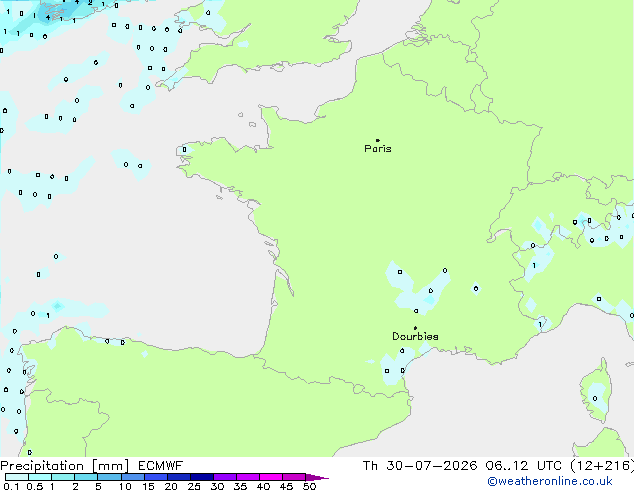
Task: Click the '(12+216)' forecast offset text
Action: pyautogui.click(x=602, y=466)
